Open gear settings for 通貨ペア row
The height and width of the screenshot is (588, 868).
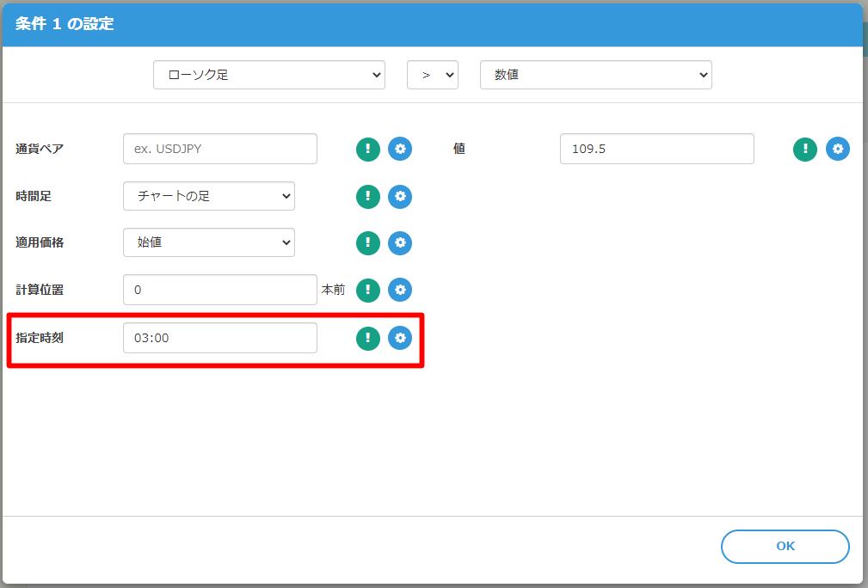pyautogui.click(x=400, y=149)
